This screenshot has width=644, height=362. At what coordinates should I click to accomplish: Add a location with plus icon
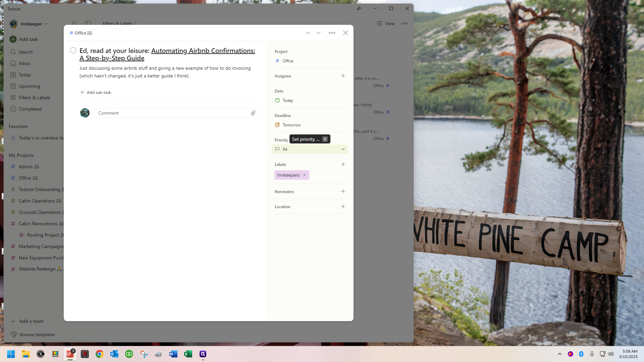(x=343, y=206)
